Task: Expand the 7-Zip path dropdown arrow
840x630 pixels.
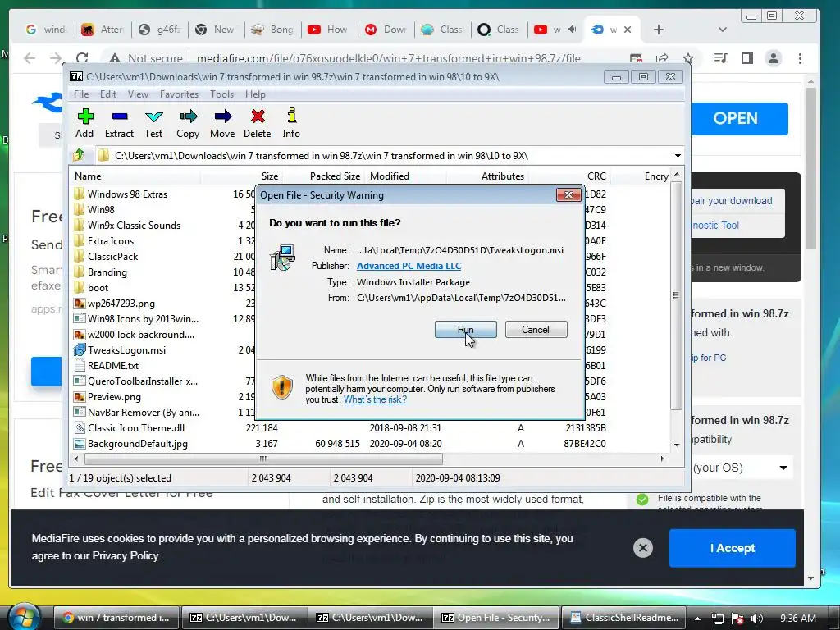Action: point(678,156)
